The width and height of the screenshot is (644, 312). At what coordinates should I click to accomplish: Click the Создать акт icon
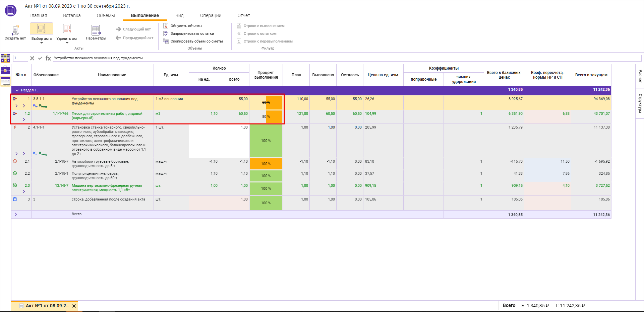[x=15, y=30]
